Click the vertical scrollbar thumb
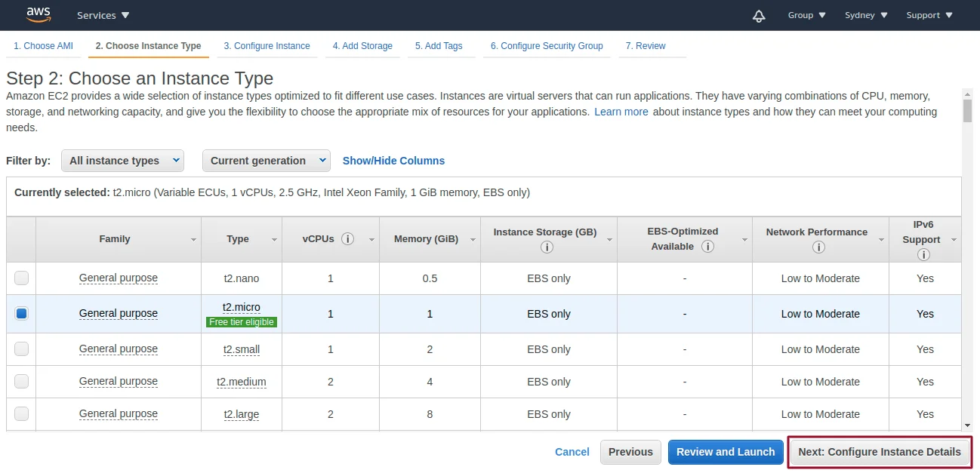This screenshot has height=476, width=980. (x=967, y=110)
